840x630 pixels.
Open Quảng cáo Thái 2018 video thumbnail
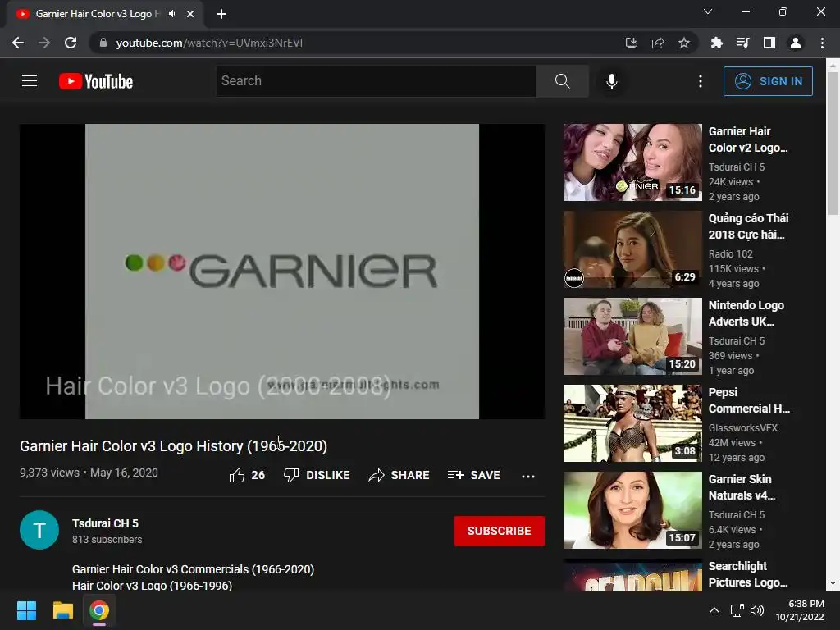click(x=632, y=249)
